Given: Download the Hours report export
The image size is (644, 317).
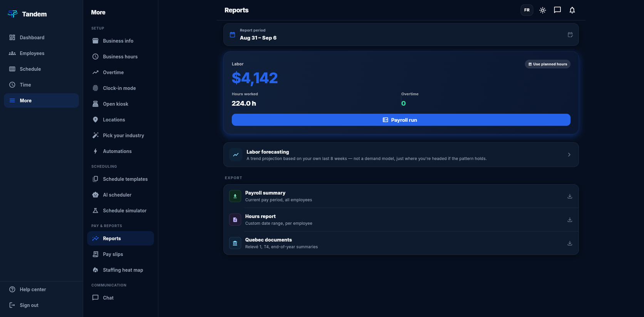Looking at the screenshot, I should click(570, 220).
